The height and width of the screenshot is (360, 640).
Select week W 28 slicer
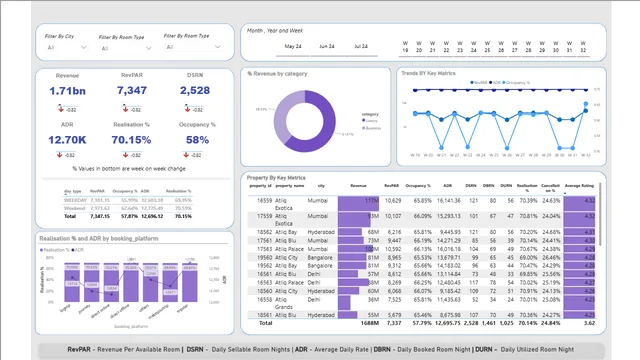(528, 47)
